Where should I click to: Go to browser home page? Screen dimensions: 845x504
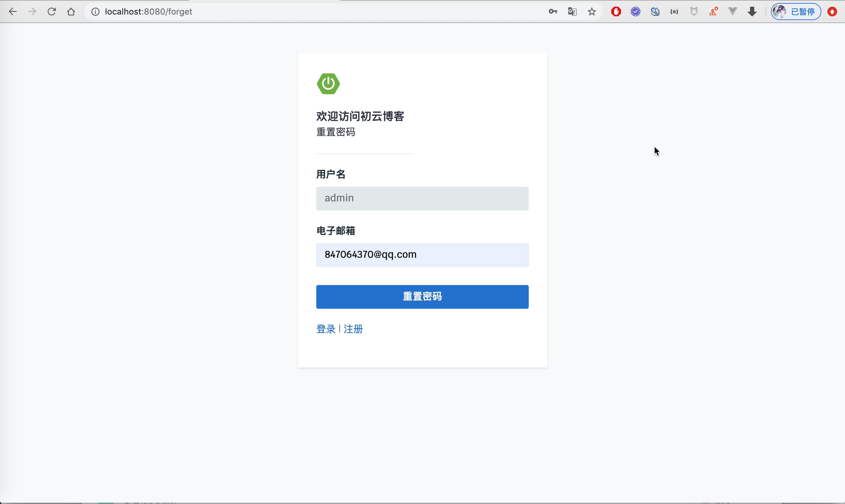[x=71, y=12]
